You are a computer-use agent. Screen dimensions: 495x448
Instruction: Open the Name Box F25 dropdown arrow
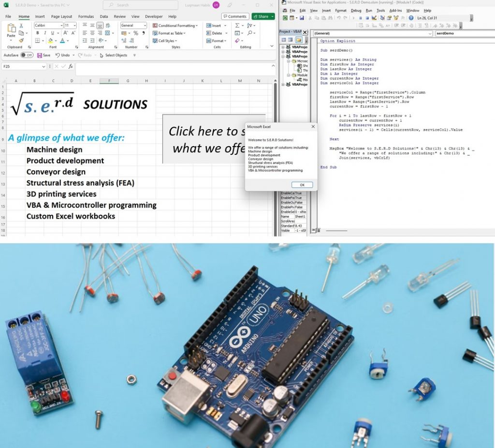pyautogui.click(x=44, y=66)
